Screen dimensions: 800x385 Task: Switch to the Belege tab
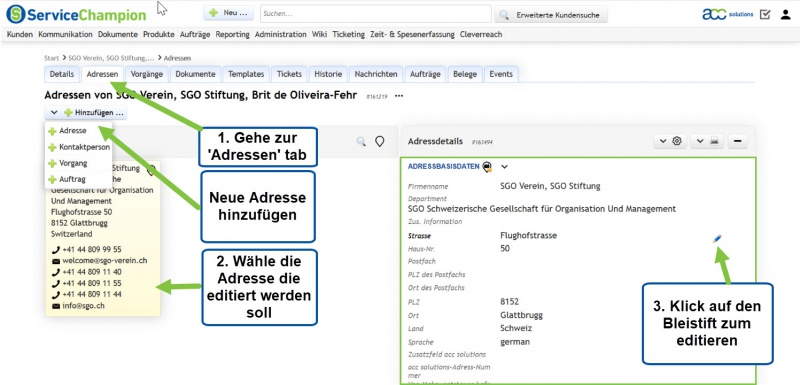coord(465,74)
